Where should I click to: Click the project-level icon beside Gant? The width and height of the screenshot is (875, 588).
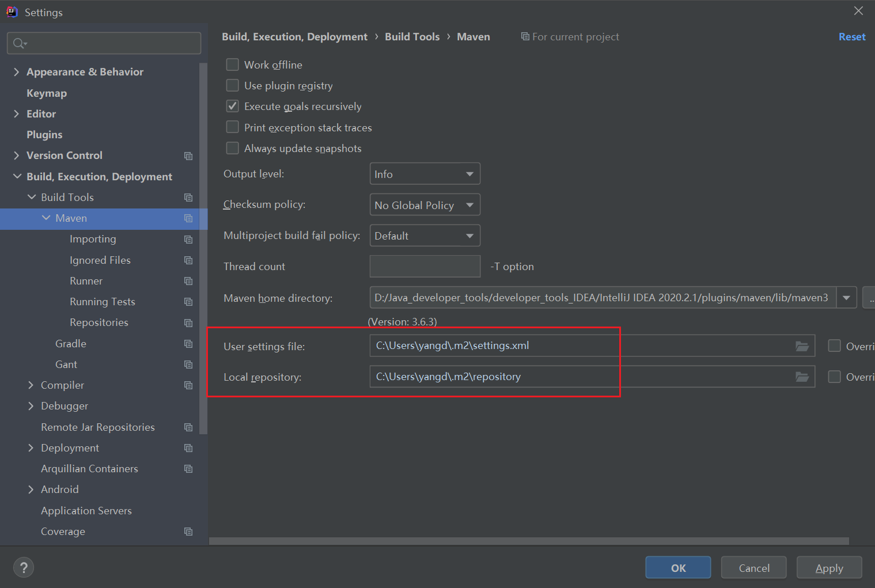click(188, 365)
